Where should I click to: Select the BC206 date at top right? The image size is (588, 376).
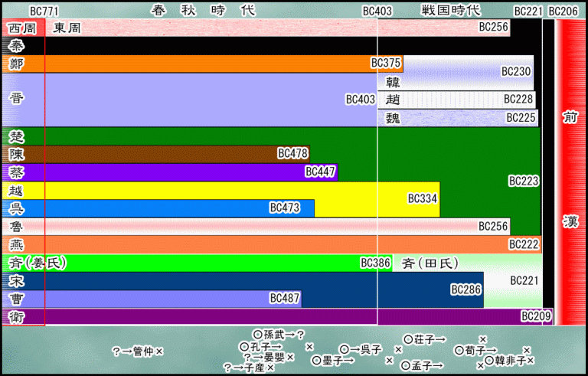pyautogui.click(x=563, y=11)
